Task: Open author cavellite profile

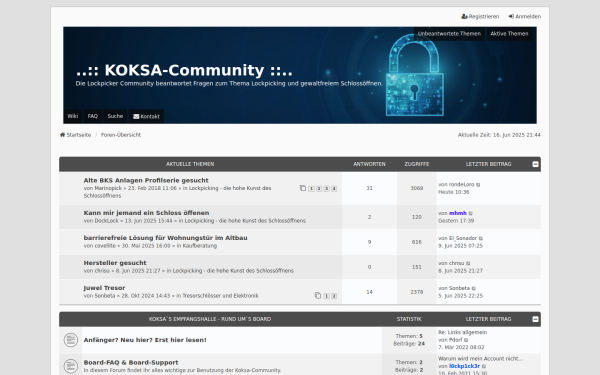Action: tap(105, 246)
